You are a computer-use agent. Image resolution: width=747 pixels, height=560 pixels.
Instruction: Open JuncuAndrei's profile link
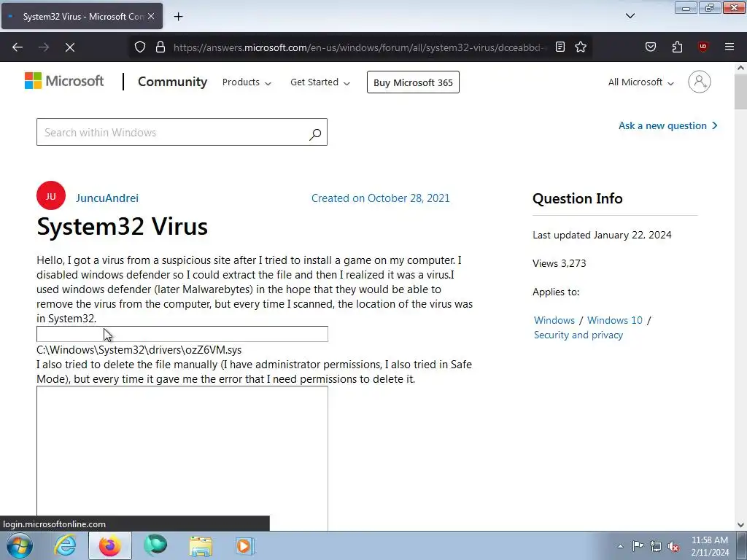tap(107, 198)
